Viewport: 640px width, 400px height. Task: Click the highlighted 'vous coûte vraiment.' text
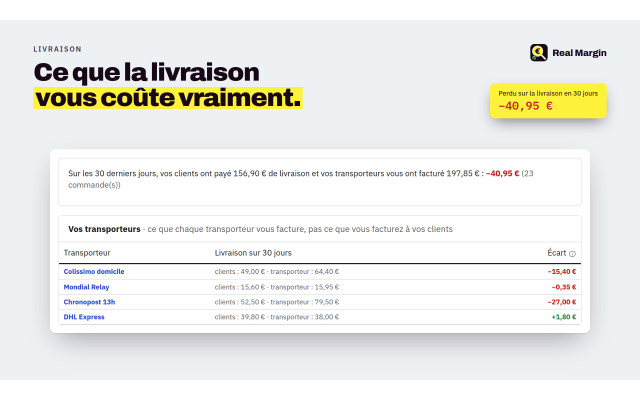click(168, 98)
